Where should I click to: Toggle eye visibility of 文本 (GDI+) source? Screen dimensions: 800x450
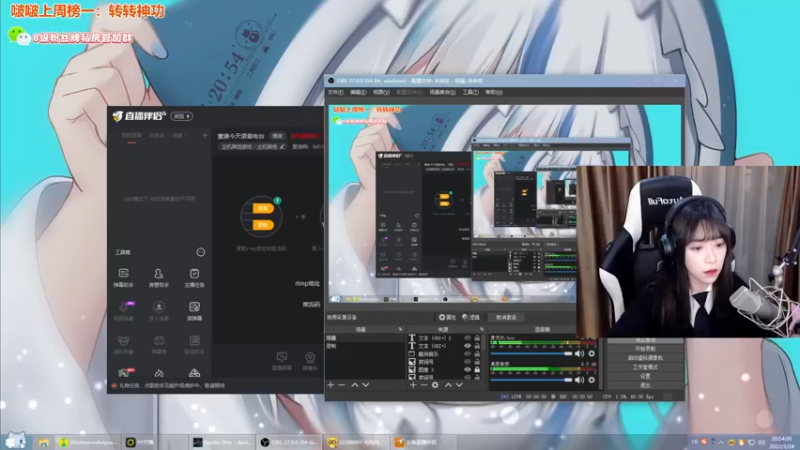[x=467, y=345]
